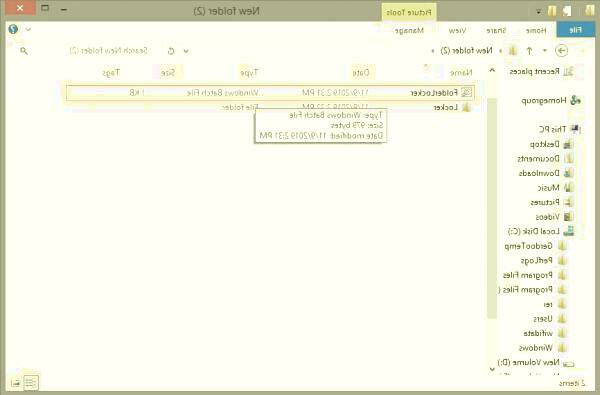
Task: Click the Pictures folder icon in sidebar
Action: click(569, 202)
